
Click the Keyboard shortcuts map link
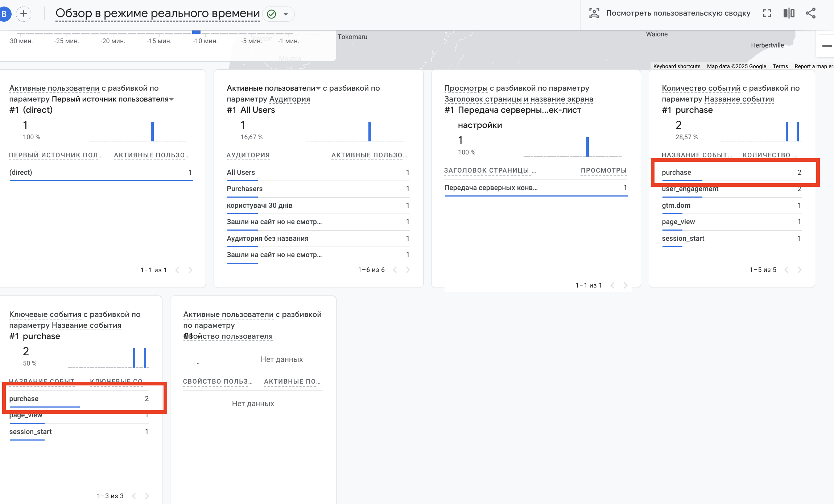point(677,66)
